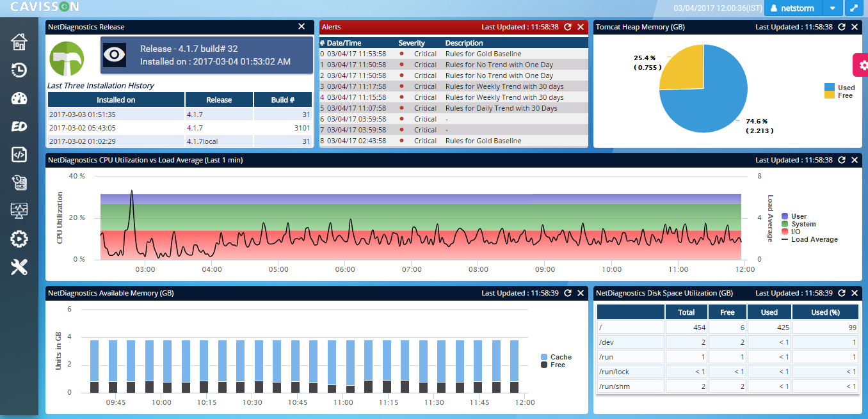The width and height of the screenshot is (868, 419).
Task: Toggle the Free legend item in Available Memory chart
Action: coord(553,365)
